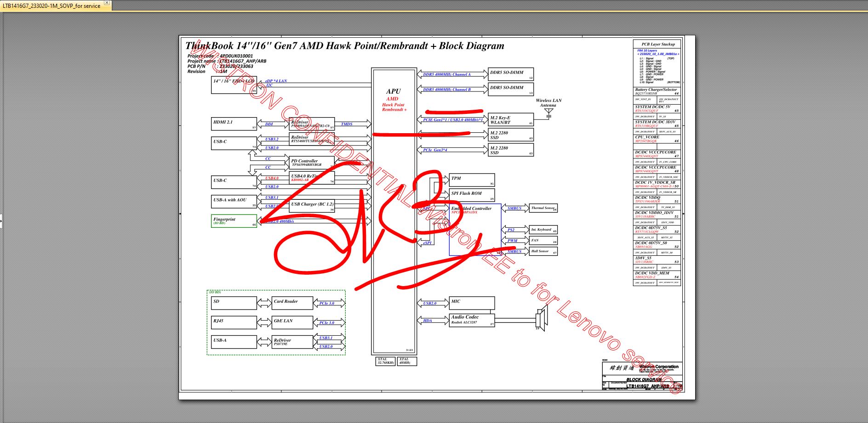868x423 pixels.
Task: Click the RJ45 block
Action: 234,322
